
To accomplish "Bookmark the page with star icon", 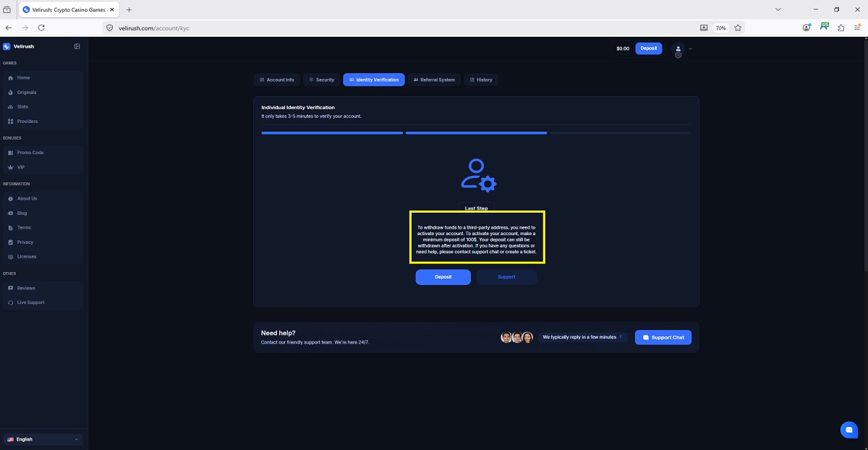I will point(738,27).
